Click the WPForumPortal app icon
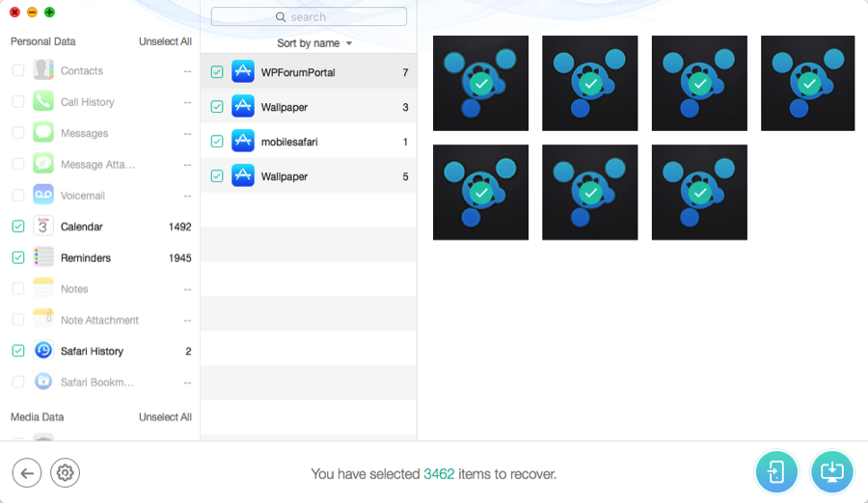This screenshot has width=868, height=504. coord(243,72)
